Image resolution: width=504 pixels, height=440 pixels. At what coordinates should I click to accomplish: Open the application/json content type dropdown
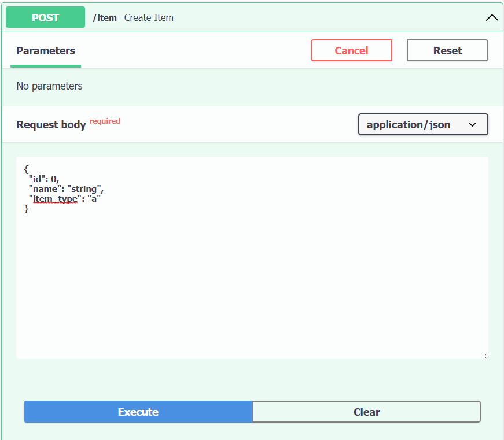422,124
